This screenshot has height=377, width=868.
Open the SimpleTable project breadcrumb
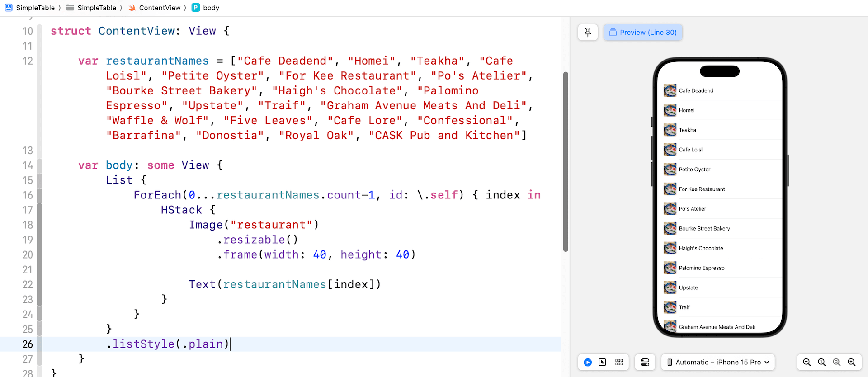(30, 8)
